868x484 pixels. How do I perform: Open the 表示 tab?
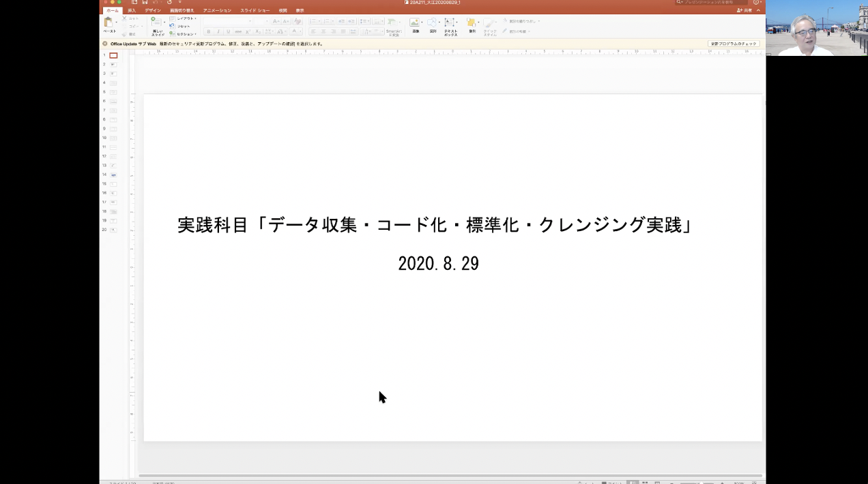point(300,11)
